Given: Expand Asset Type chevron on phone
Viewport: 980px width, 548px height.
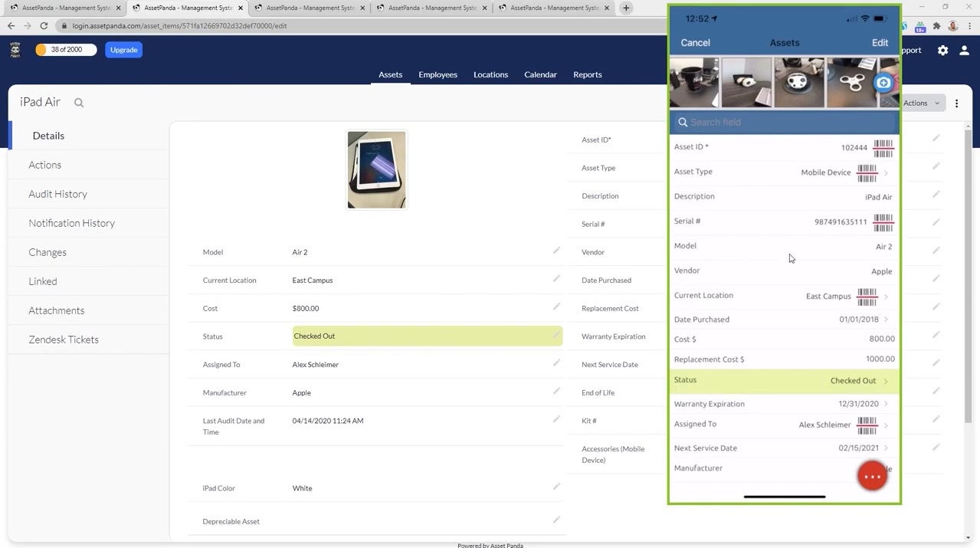Looking at the screenshot, I should (x=886, y=173).
